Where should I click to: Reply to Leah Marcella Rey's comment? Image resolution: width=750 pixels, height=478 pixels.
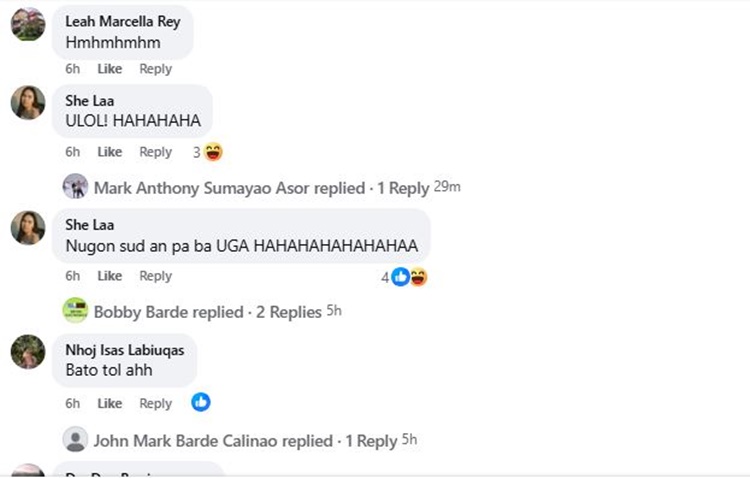(155, 69)
